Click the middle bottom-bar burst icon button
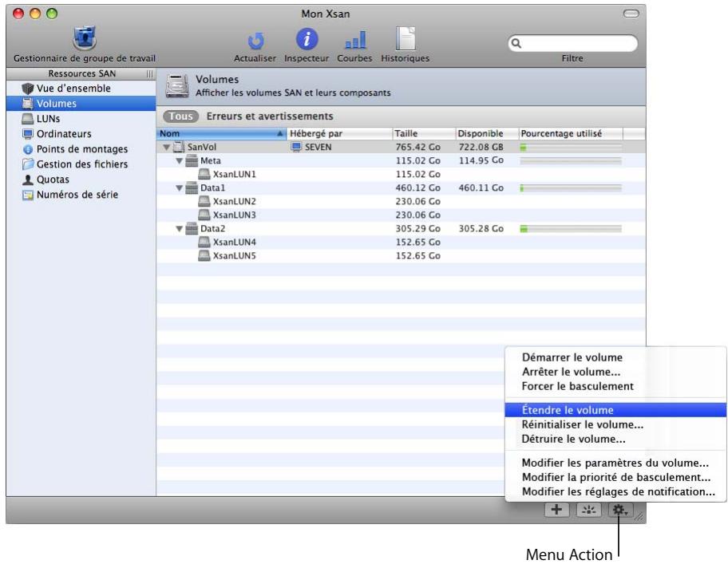This screenshot has width=728, height=568. (x=589, y=510)
